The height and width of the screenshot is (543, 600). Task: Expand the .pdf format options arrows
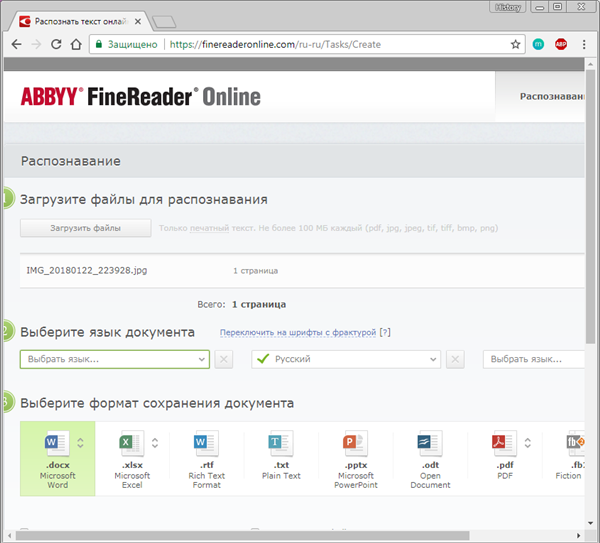point(528,443)
